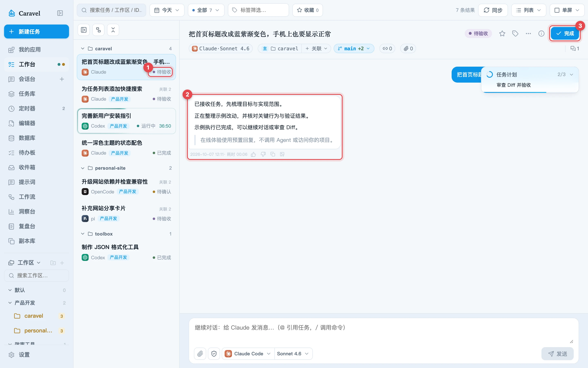The image size is (588, 368).
Task: Open 任务库 in sidebar
Action: coord(37,94)
